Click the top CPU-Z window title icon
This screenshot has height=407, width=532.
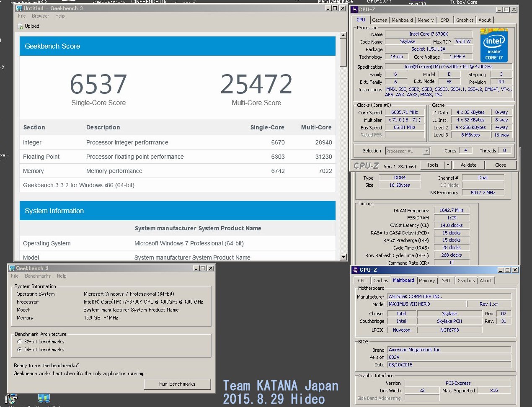[x=354, y=9]
